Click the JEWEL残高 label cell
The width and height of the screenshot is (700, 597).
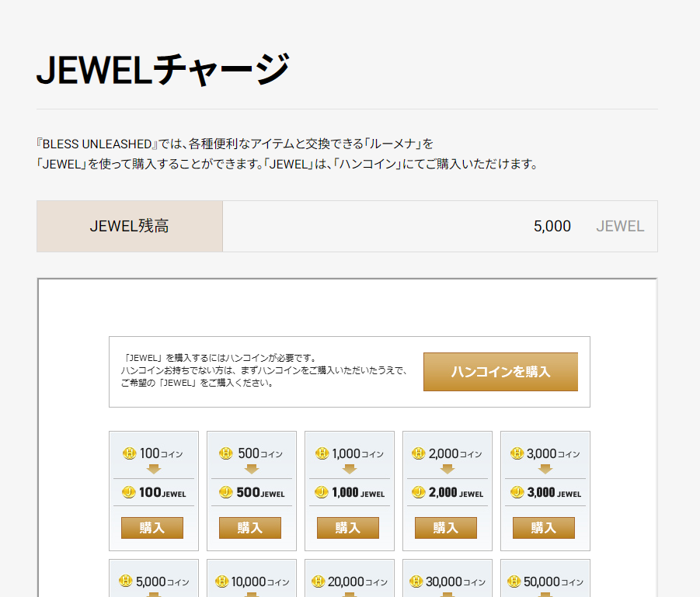130,227
